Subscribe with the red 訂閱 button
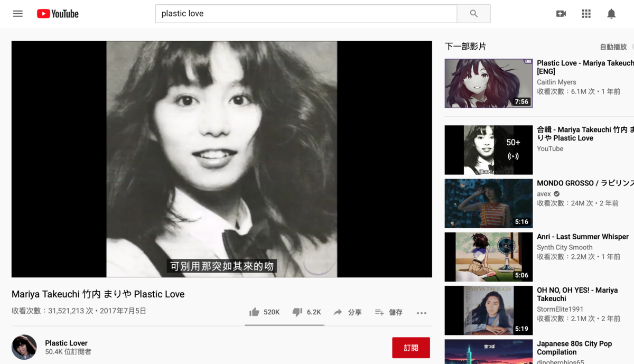This screenshot has height=364, width=634. click(411, 348)
